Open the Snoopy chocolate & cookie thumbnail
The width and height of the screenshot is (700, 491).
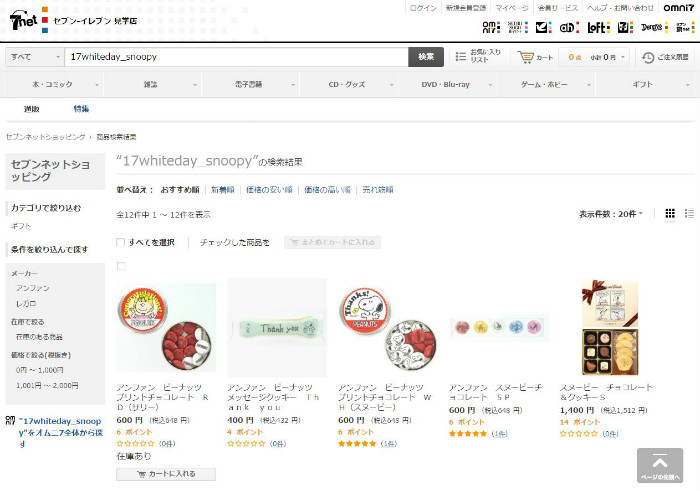pyautogui.click(x=610, y=328)
